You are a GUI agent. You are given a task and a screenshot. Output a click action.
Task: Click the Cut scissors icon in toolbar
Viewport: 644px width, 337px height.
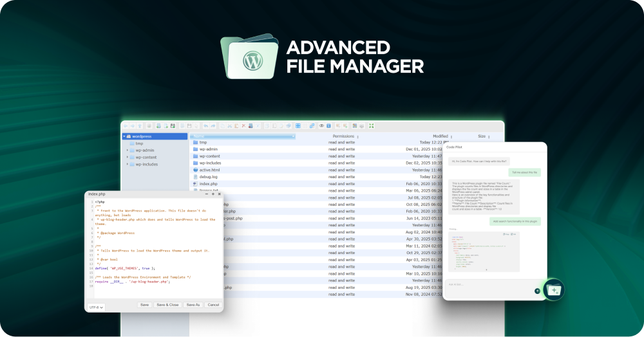(x=229, y=126)
